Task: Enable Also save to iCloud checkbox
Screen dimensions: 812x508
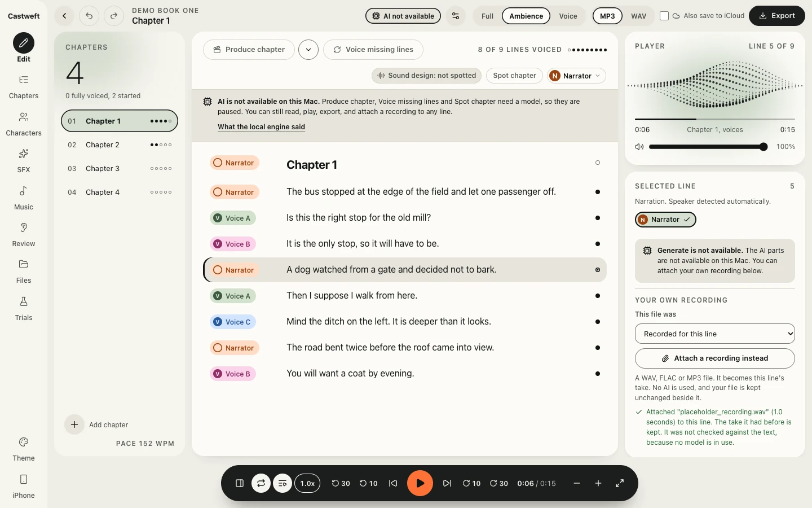Action: (x=664, y=16)
